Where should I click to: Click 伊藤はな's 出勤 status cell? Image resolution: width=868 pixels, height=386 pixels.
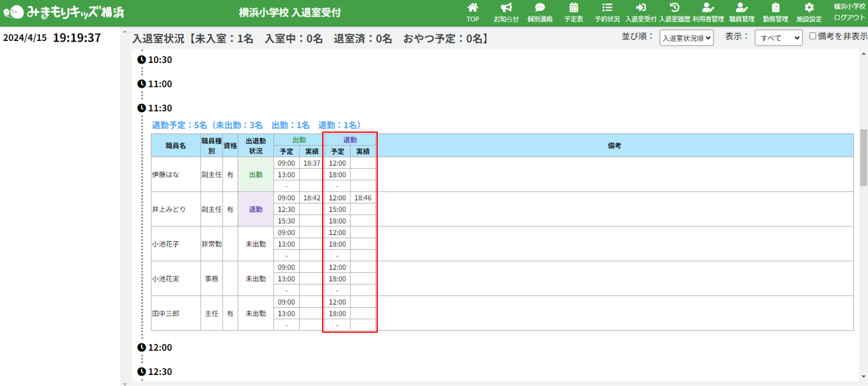(256, 174)
